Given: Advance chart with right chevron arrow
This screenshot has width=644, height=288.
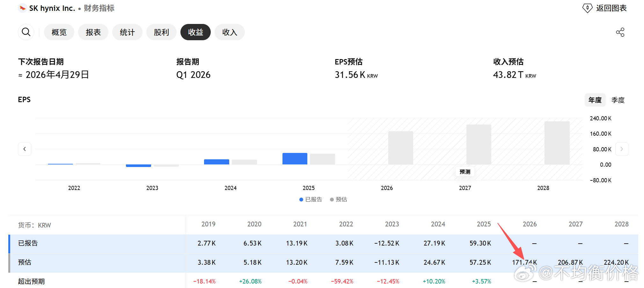Looking at the screenshot, I should click(x=622, y=149).
